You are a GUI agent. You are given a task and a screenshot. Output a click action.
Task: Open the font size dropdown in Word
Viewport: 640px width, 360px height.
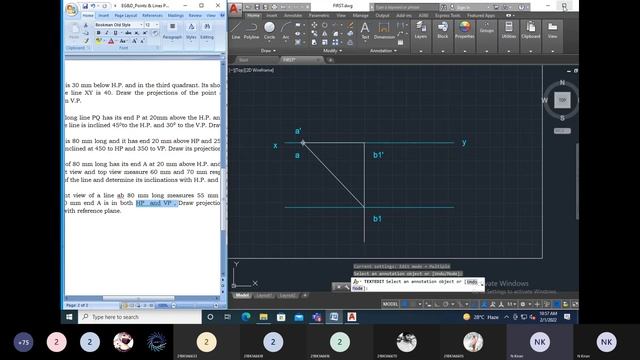click(157, 25)
